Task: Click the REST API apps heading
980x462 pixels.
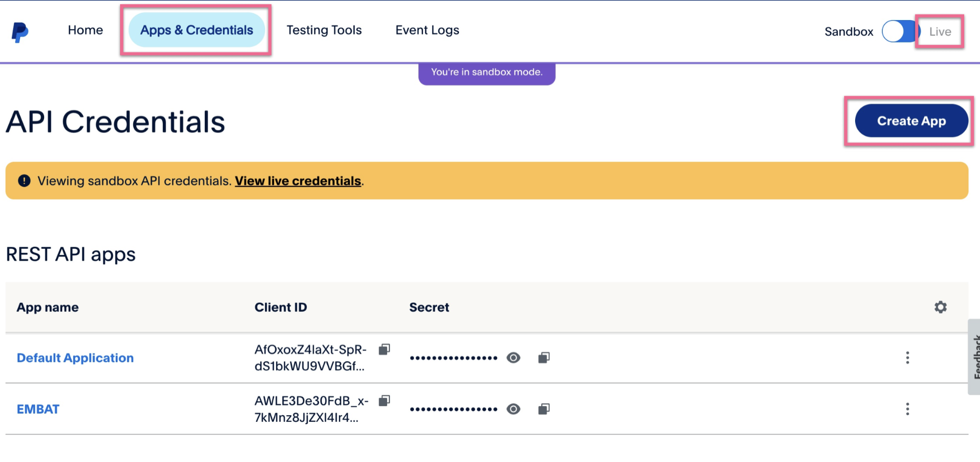Action: coord(71,254)
